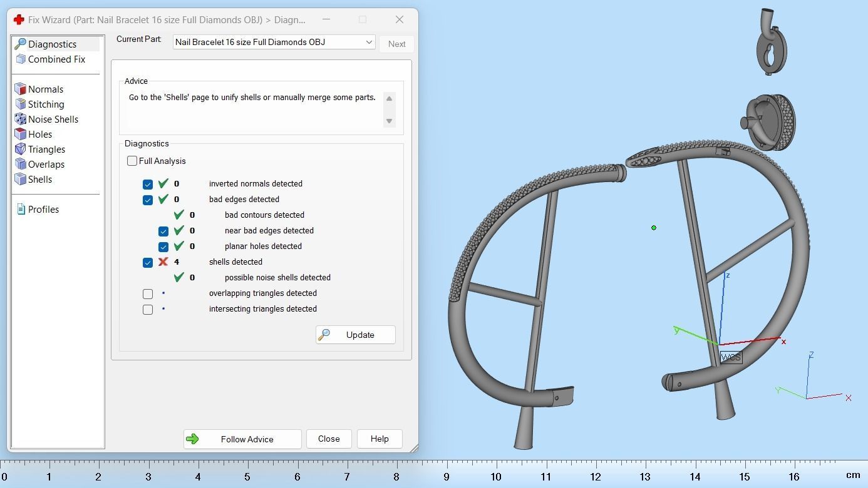
Task: Uncheck near bad edges detected checkbox
Action: coord(163,231)
